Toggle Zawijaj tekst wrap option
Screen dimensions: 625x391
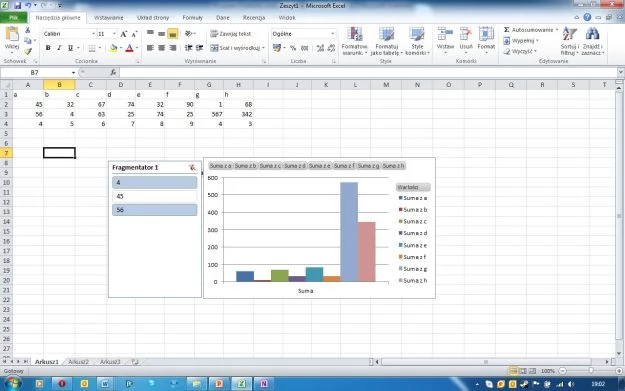click(231, 34)
